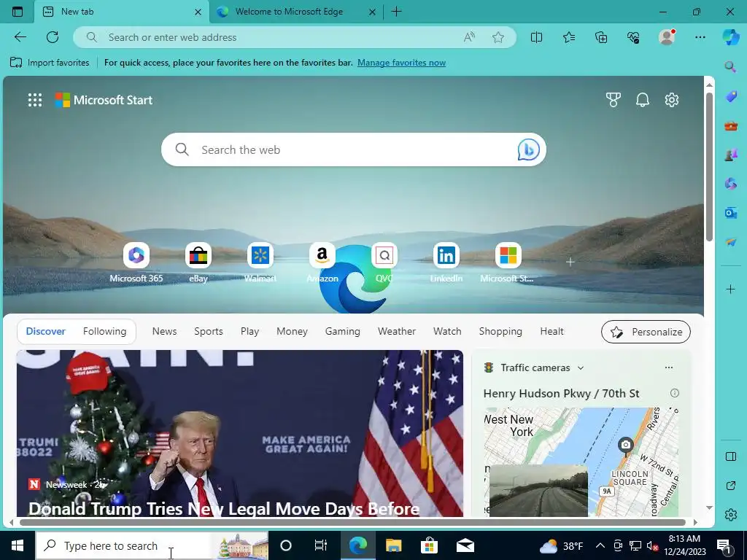The height and width of the screenshot is (560, 747).
Task: Open the Money category
Action: pos(292,332)
